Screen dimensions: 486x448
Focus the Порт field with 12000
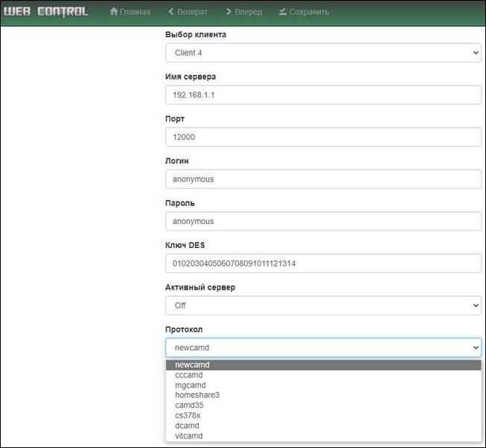(323, 137)
